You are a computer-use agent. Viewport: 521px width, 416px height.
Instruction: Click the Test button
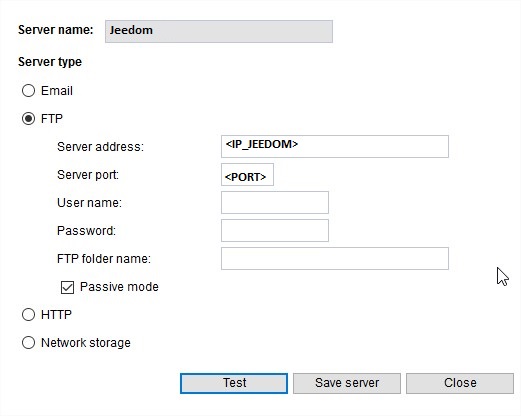[234, 383]
